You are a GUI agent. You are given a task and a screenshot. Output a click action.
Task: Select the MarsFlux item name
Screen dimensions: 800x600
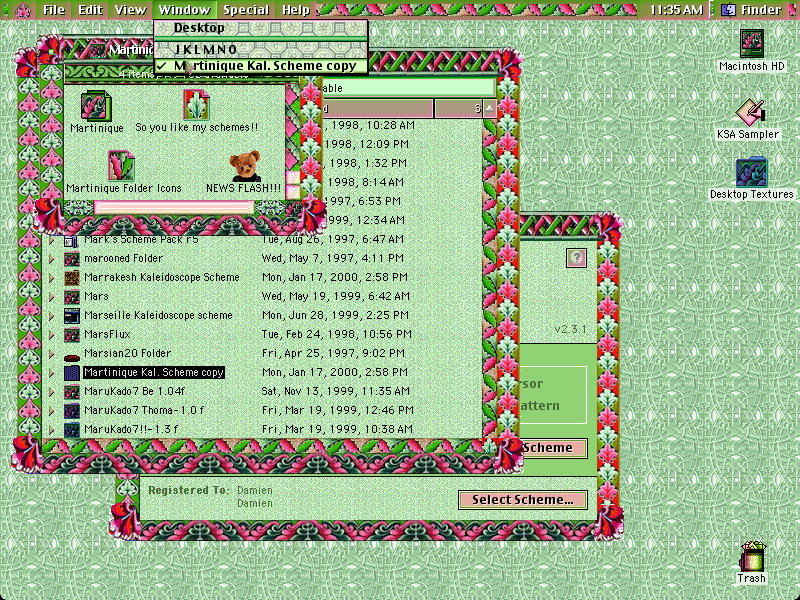pyautogui.click(x=107, y=335)
